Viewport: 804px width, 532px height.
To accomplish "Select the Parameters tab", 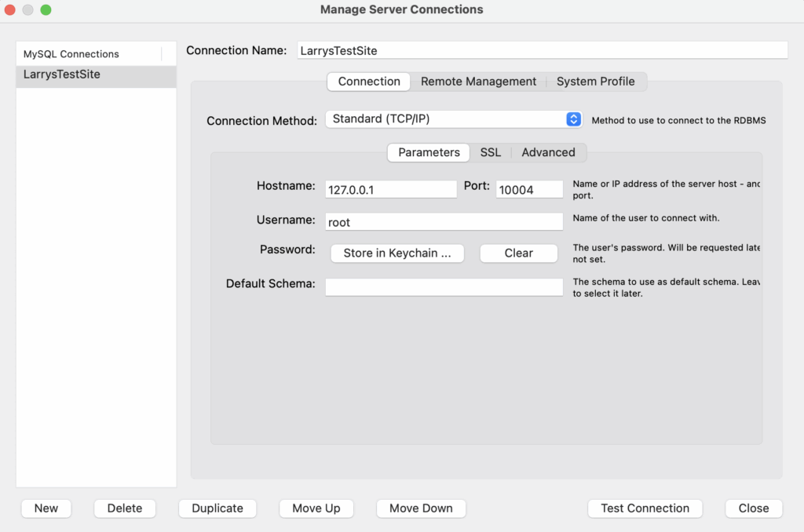I will (x=429, y=152).
